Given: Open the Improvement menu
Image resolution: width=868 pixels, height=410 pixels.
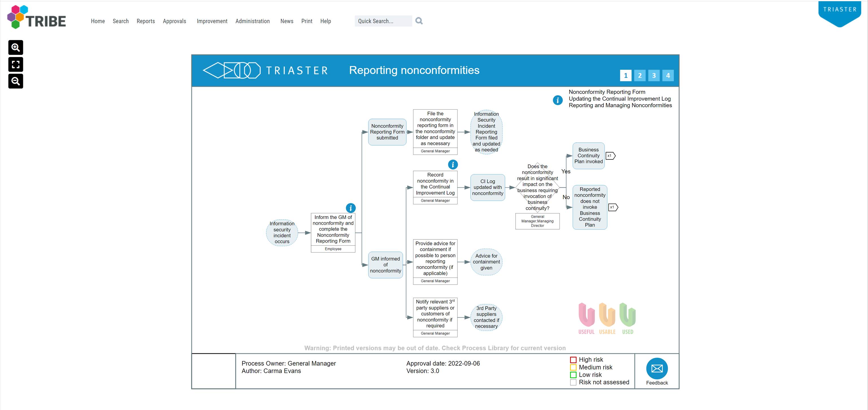Looking at the screenshot, I should [x=212, y=21].
